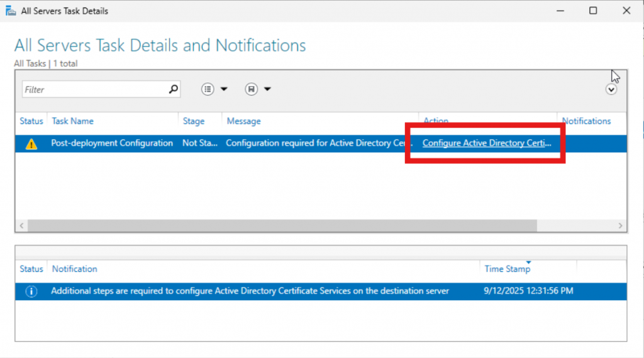This screenshot has width=644, height=358.
Task: Sort tasks by Task Name column header
Action: 72,121
